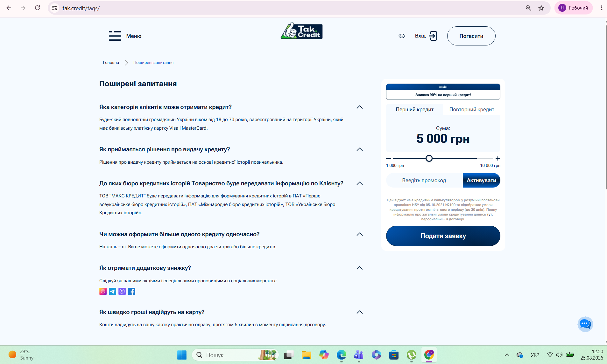Viewport: 607px width, 364px height.
Task: Toggle the eye accessibility view icon
Action: [402, 36]
